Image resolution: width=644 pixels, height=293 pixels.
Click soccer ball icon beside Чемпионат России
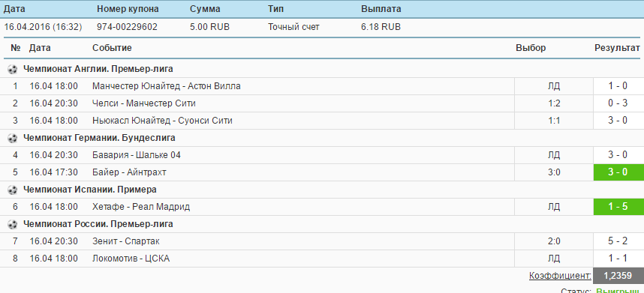tap(13, 224)
